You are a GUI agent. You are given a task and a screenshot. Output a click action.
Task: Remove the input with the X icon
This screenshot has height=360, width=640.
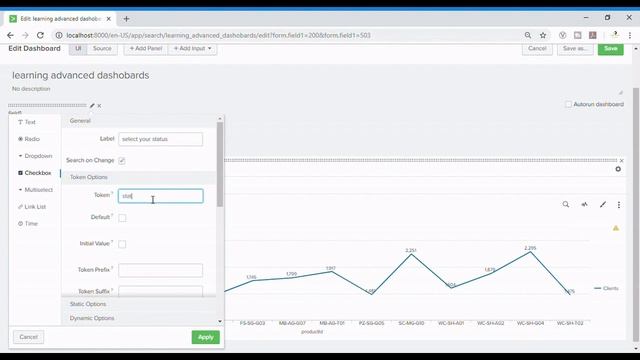(99, 106)
